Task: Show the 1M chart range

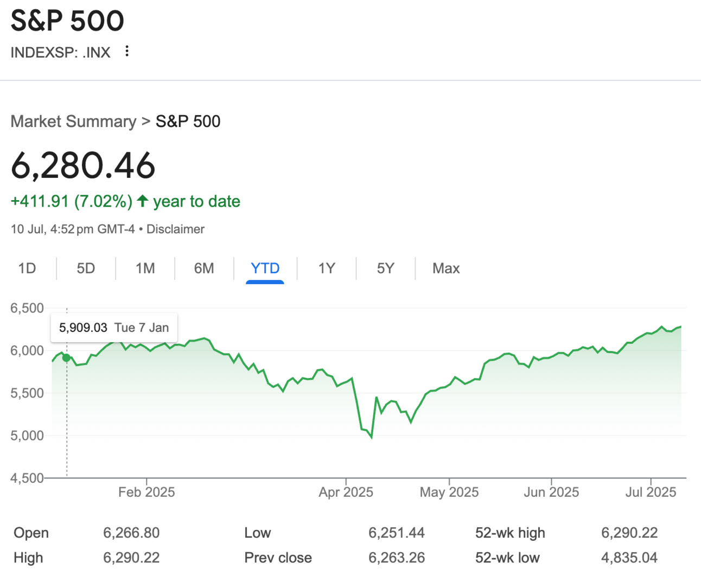Action: coord(145,269)
